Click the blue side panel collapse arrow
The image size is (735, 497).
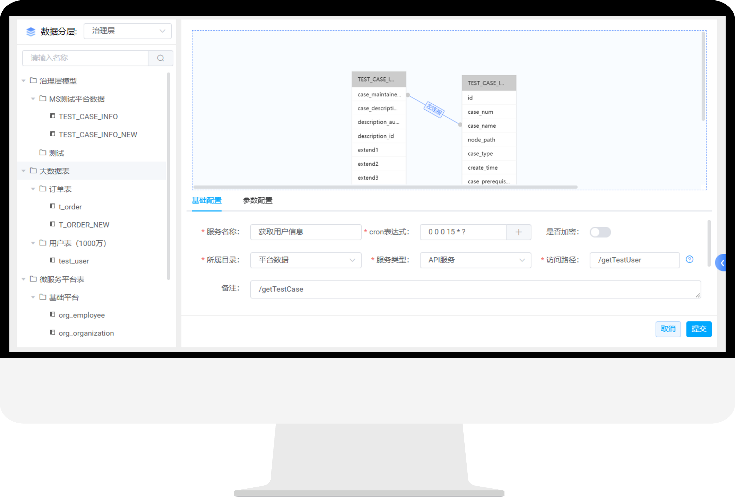tap(722, 262)
